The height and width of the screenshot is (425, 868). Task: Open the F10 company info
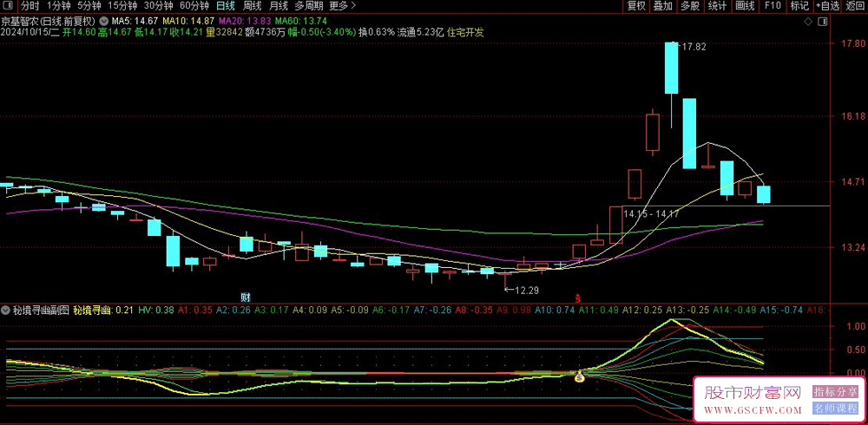click(x=773, y=6)
